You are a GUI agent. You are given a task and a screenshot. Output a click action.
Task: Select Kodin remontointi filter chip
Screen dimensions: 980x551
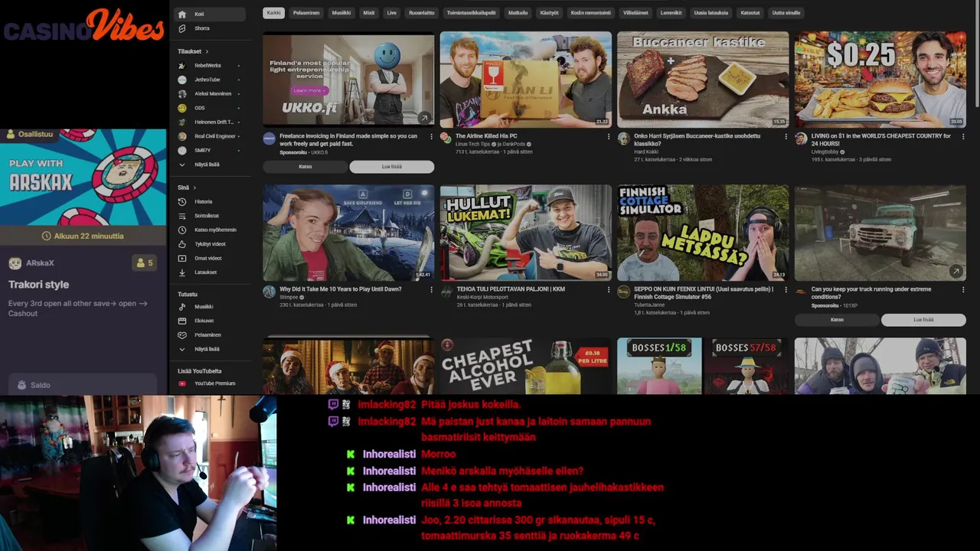click(591, 13)
